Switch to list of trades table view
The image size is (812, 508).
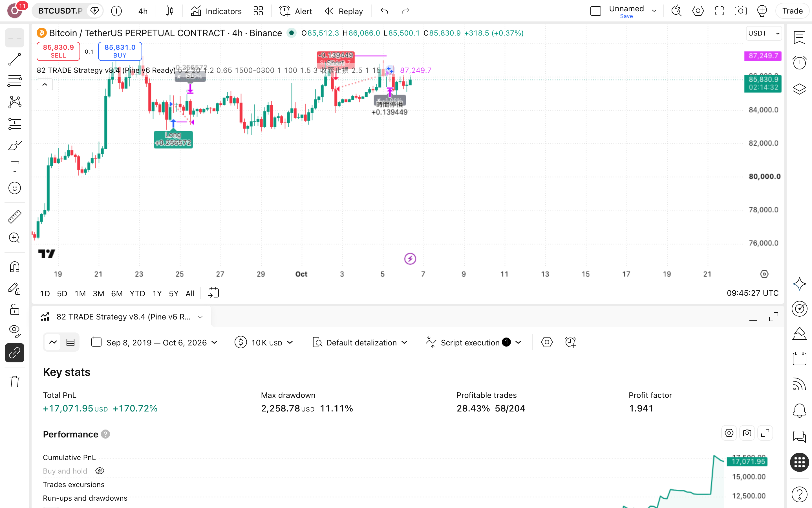70,342
